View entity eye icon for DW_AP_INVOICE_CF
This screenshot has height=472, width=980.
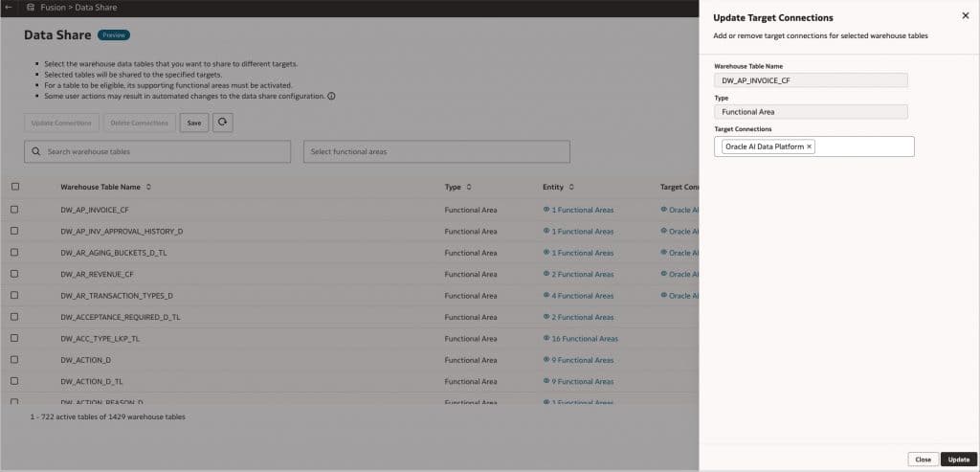pos(546,210)
